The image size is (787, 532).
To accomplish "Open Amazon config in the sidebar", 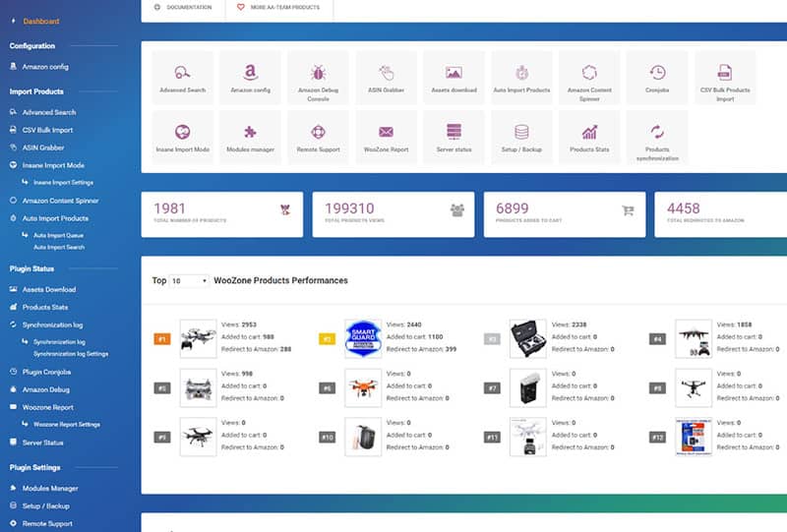I will [x=45, y=67].
